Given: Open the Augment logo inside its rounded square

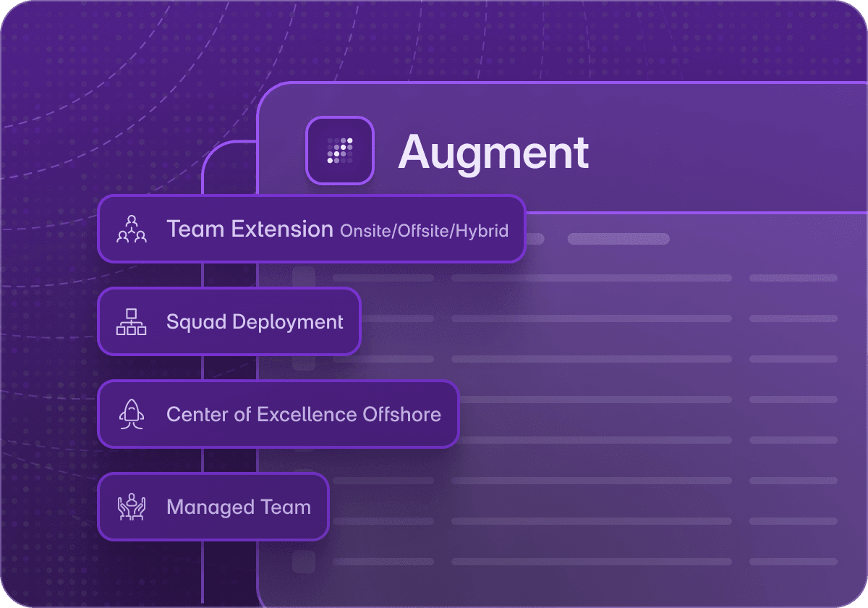Looking at the screenshot, I should pos(339,151).
